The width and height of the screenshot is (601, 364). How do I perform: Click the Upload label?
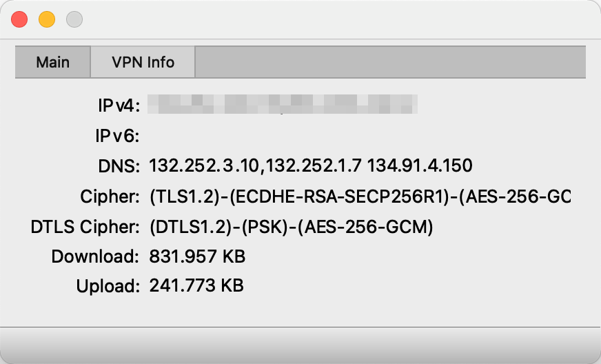click(x=108, y=285)
